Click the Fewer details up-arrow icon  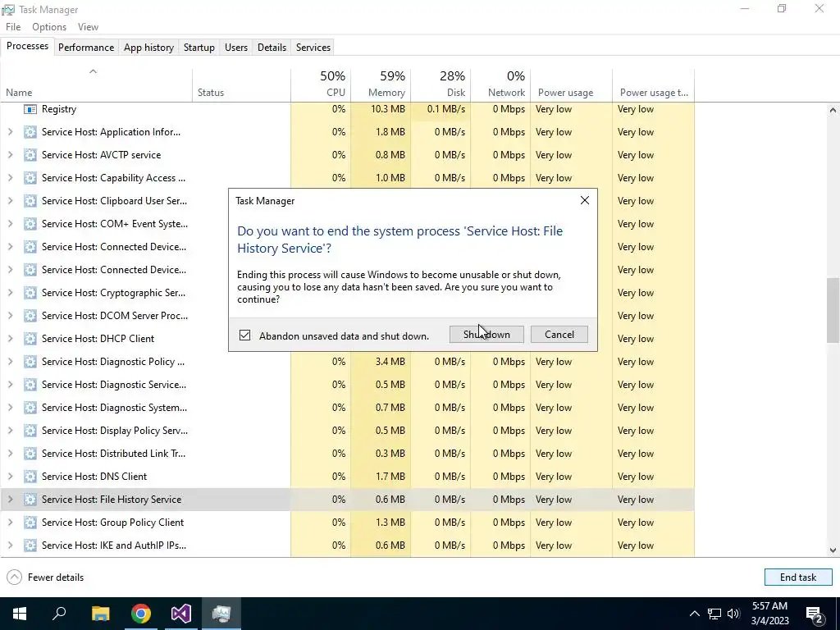click(15, 577)
